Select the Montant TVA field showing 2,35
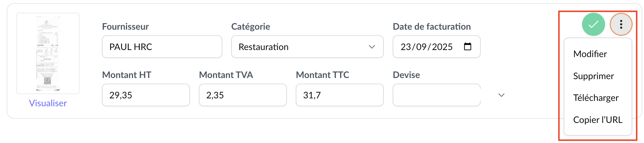 [x=243, y=95]
